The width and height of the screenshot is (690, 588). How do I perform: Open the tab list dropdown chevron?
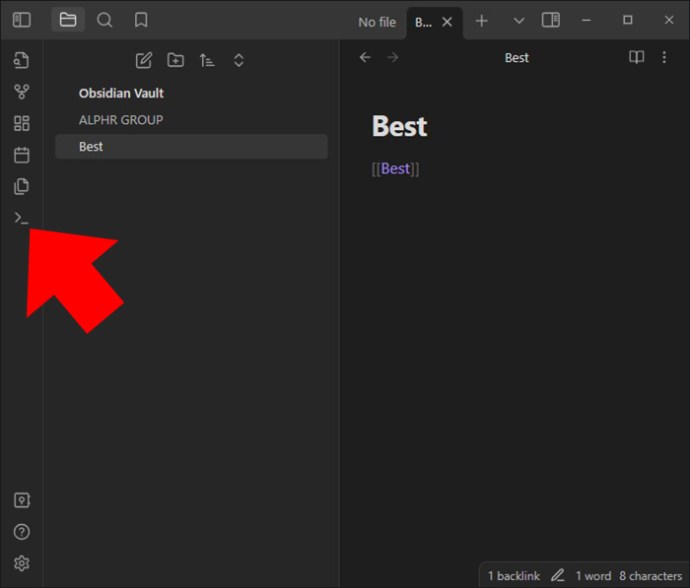519,21
